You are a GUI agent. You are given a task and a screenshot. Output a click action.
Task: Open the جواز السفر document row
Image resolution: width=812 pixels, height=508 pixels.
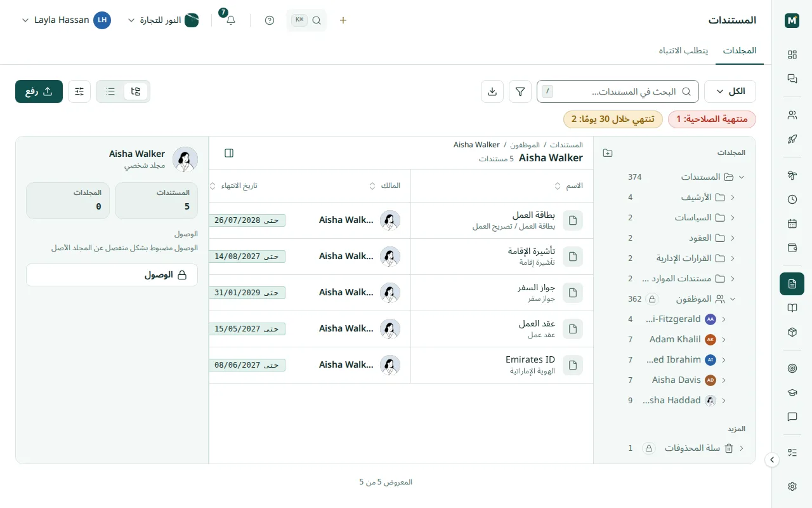(x=402, y=293)
